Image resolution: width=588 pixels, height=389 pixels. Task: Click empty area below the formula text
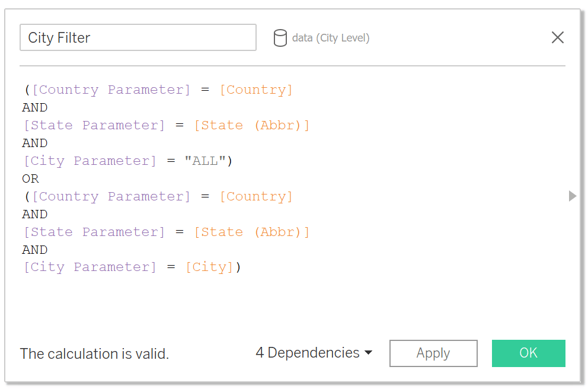(292, 304)
